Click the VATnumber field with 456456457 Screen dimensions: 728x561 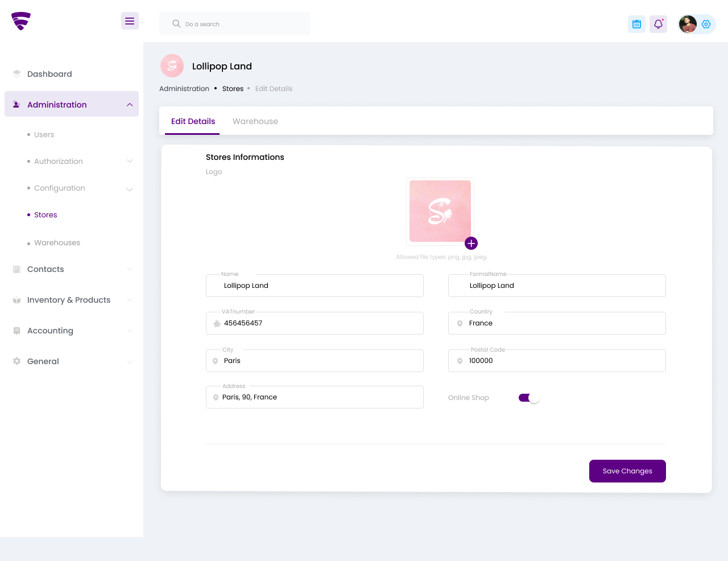315,323
